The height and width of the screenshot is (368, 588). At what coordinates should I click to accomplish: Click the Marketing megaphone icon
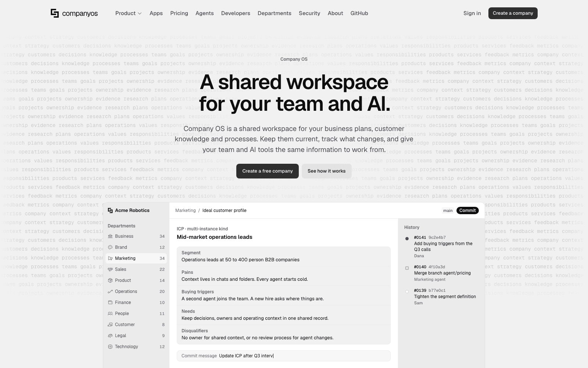[x=110, y=258]
